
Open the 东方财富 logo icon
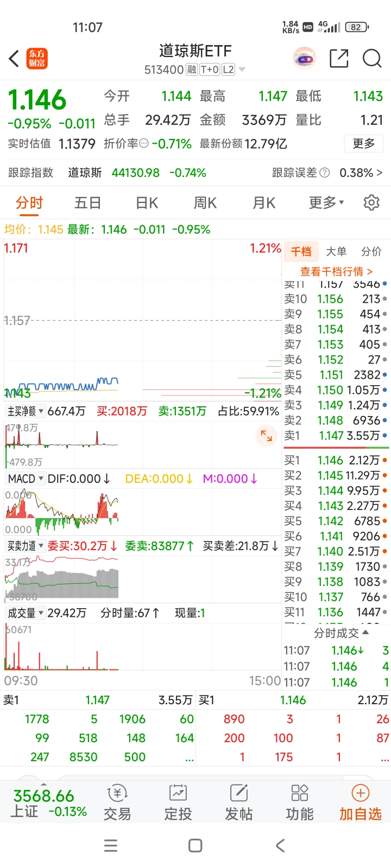[37, 59]
